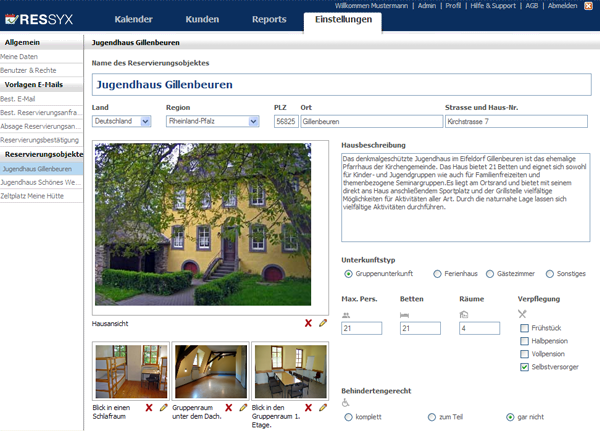
Task: Edit the Schlafraum photo with pencil icon
Action: tap(163, 408)
